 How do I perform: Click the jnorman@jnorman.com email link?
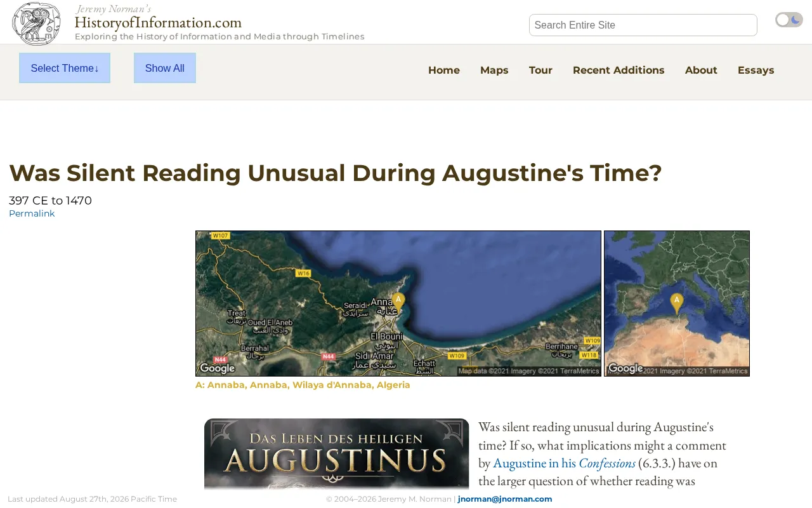(x=505, y=499)
